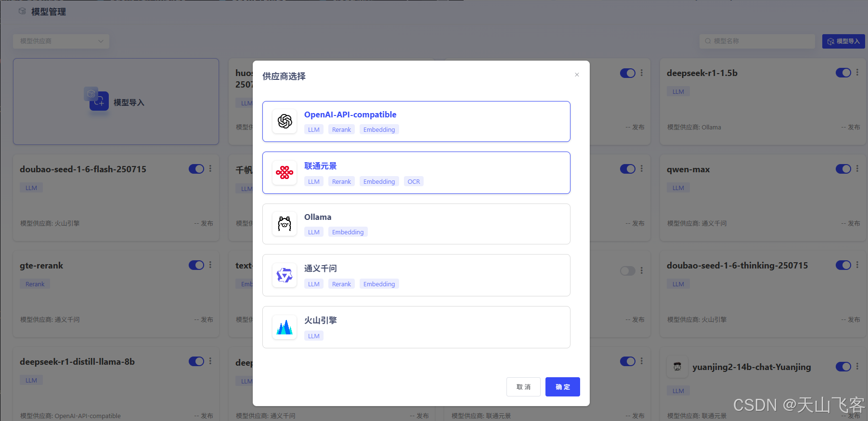This screenshot has width=868, height=421.
Task: Click the Embedding tag under Ollama
Action: click(348, 232)
